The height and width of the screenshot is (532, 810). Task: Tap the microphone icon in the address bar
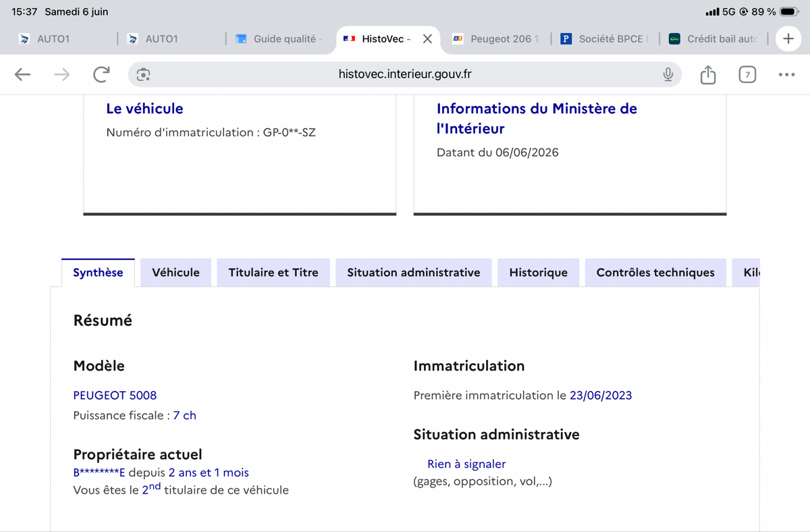668,74
